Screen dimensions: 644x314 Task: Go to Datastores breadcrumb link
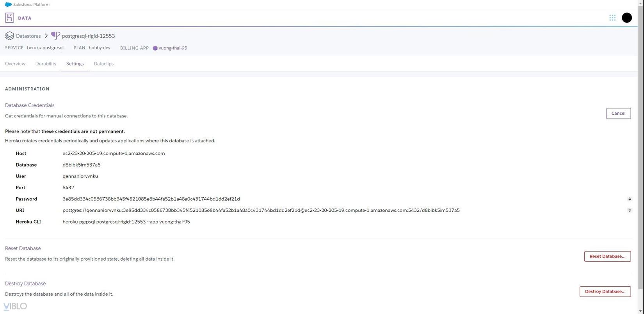[28, 36]
